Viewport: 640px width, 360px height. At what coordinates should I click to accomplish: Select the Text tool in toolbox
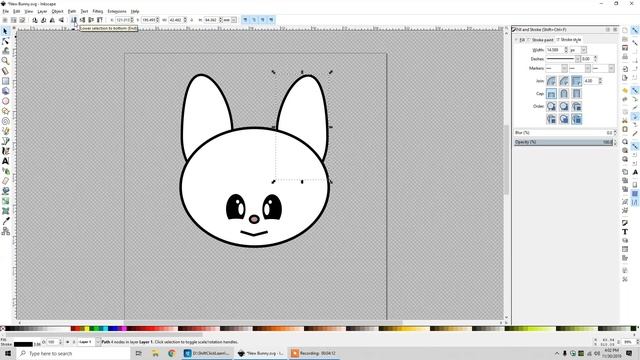tap(5, 161)
